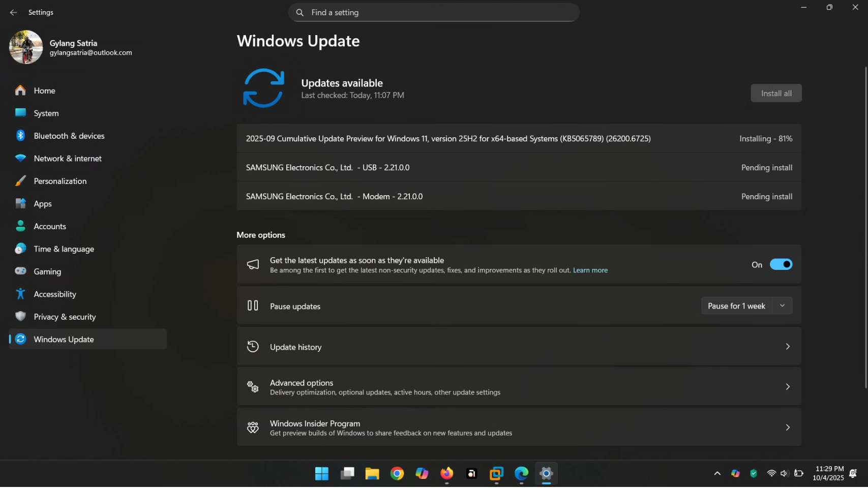This screenshot has width=868, height=489.
Task: Go to the System settings page
Action: point(46,113)
